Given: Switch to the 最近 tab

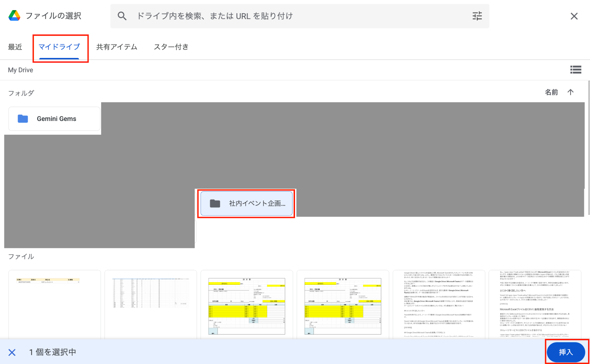Looking at the screenshot, I should 15,47.
